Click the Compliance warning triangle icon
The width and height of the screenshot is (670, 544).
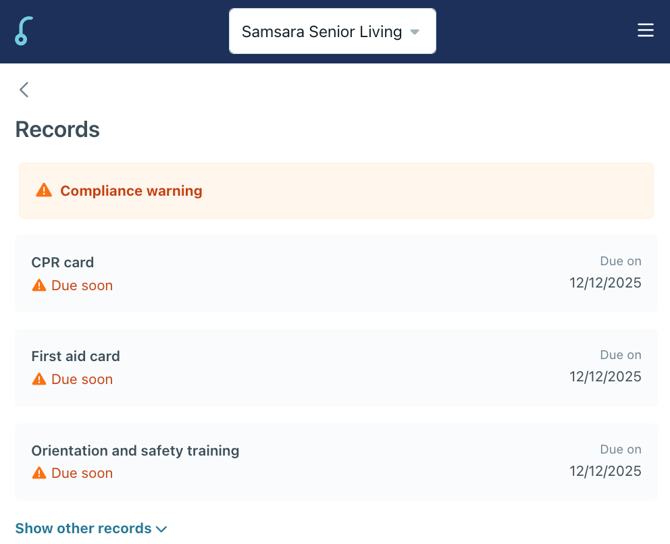coord(44,190)
